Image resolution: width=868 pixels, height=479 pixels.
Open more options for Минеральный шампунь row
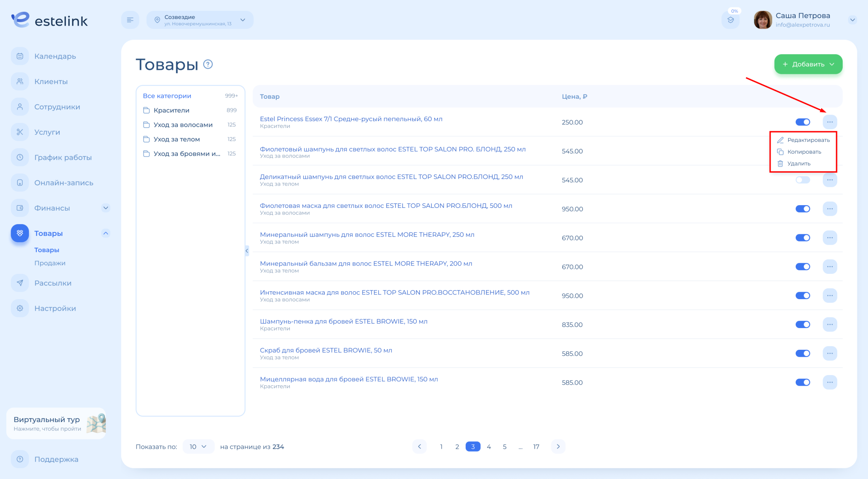coord(830,238)
